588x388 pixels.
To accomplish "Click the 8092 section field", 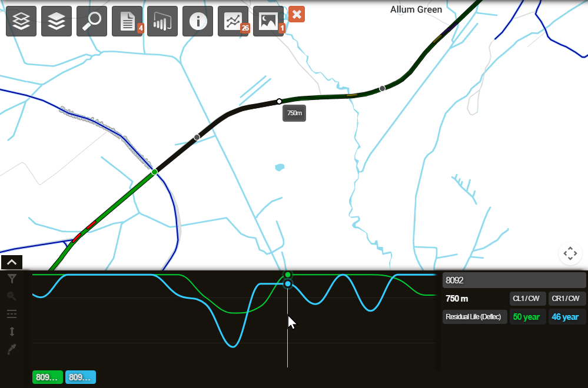I will tap(514, 280).
